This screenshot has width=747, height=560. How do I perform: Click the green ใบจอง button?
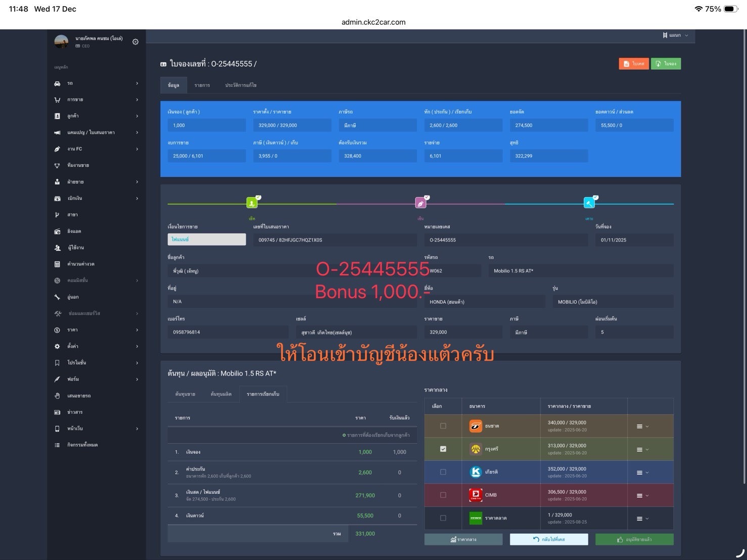tap(666, 64)
